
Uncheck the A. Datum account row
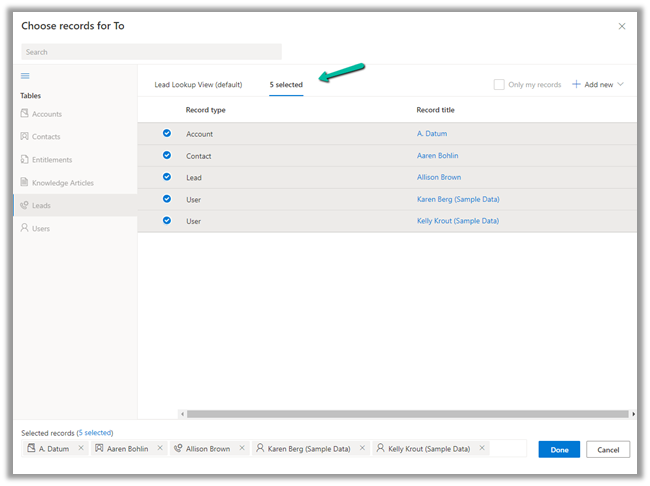pos(167,133)
